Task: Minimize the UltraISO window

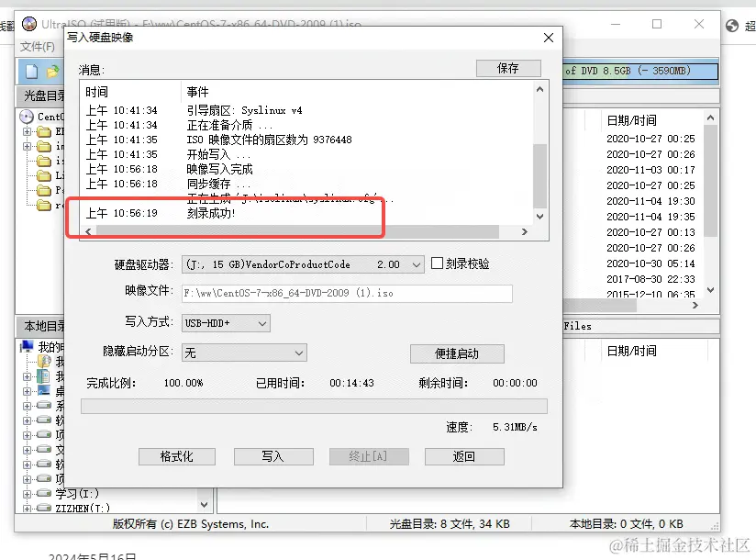Action: tap(616, 24)
